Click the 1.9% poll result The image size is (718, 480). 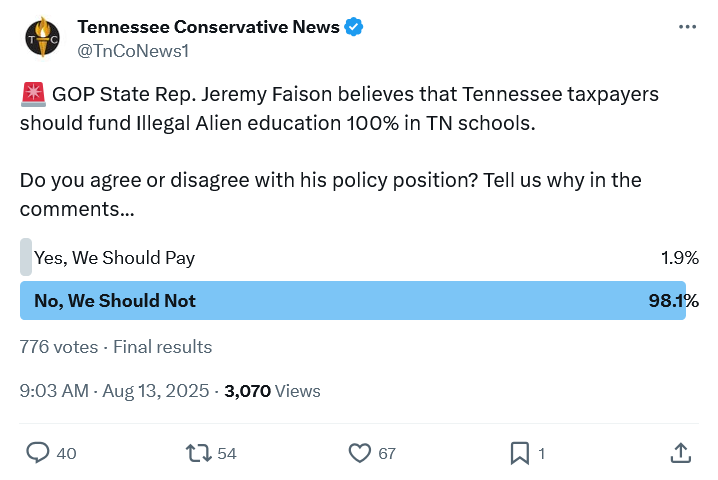[680, 257]
